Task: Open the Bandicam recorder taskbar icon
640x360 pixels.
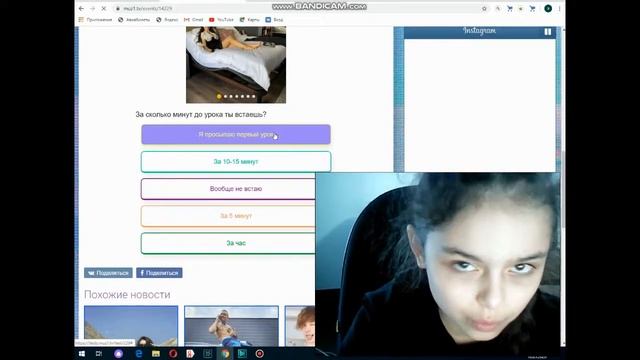Action: pos(260,353)
